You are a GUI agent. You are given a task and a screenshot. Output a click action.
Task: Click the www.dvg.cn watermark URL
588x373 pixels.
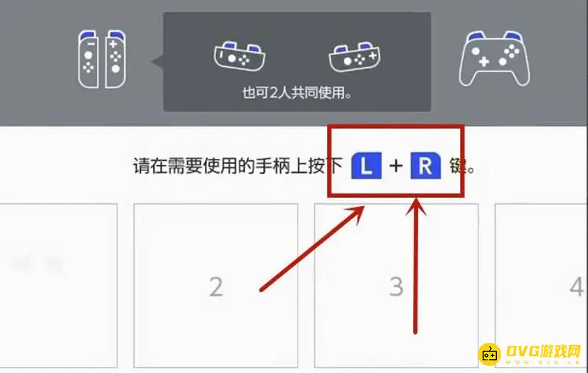[x=543, y=363]
